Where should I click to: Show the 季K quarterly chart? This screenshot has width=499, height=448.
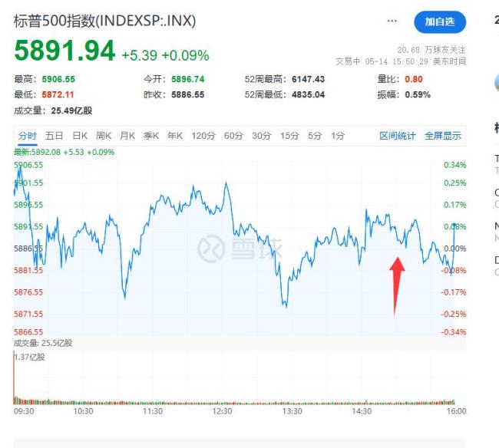click(153, 136)
